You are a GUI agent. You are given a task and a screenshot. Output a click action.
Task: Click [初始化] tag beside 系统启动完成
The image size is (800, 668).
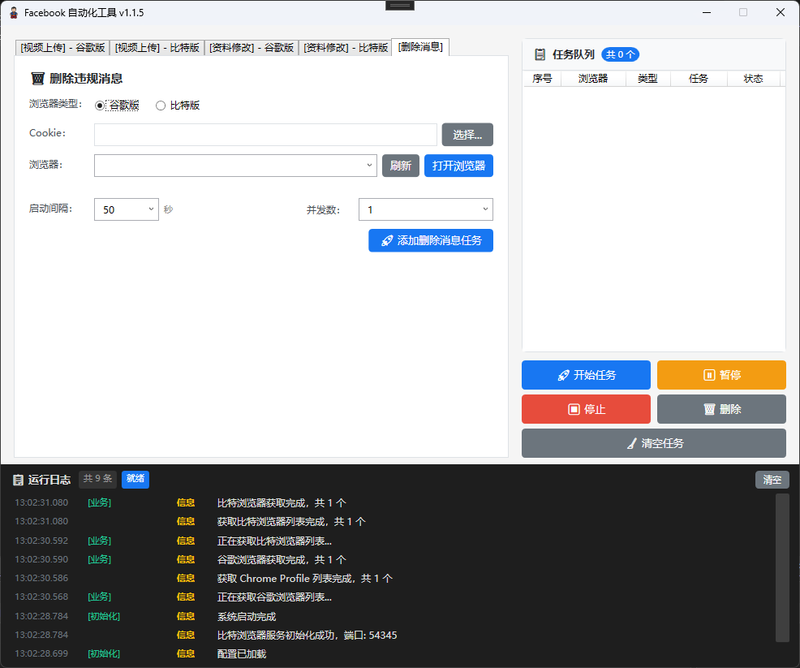point(104,616)
